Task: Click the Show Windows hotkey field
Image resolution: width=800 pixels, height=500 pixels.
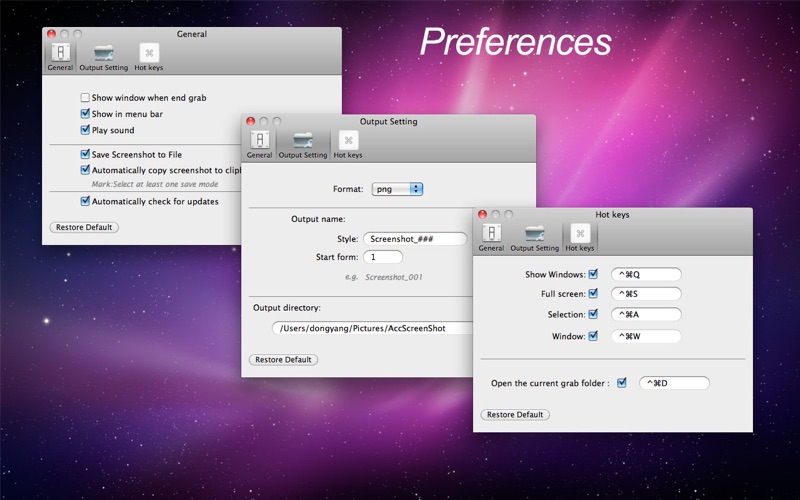Action: tap(646, 274)
